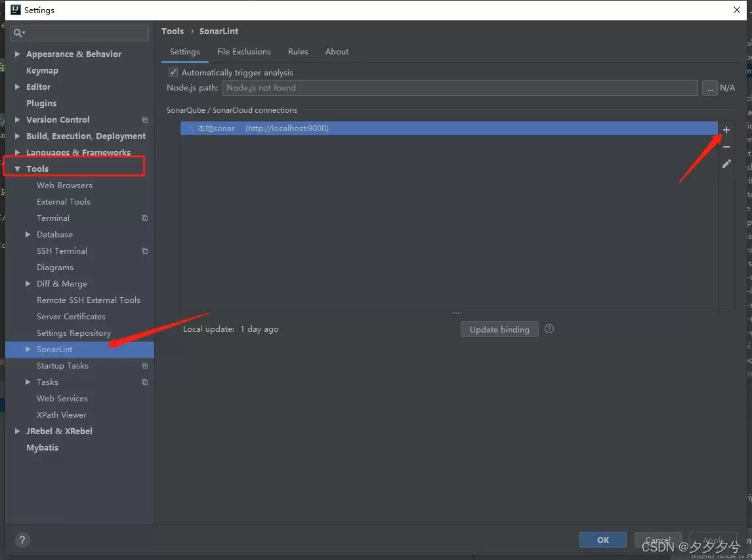The height and width of the screenshot is (560, 752).
Task: Click the project-level icon beside SSH Terminal
Action: 144,250
